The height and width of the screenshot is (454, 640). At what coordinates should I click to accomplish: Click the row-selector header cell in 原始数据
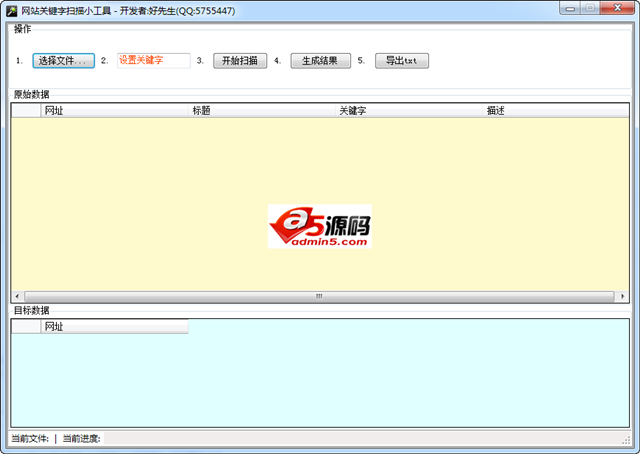click(26, 111)
